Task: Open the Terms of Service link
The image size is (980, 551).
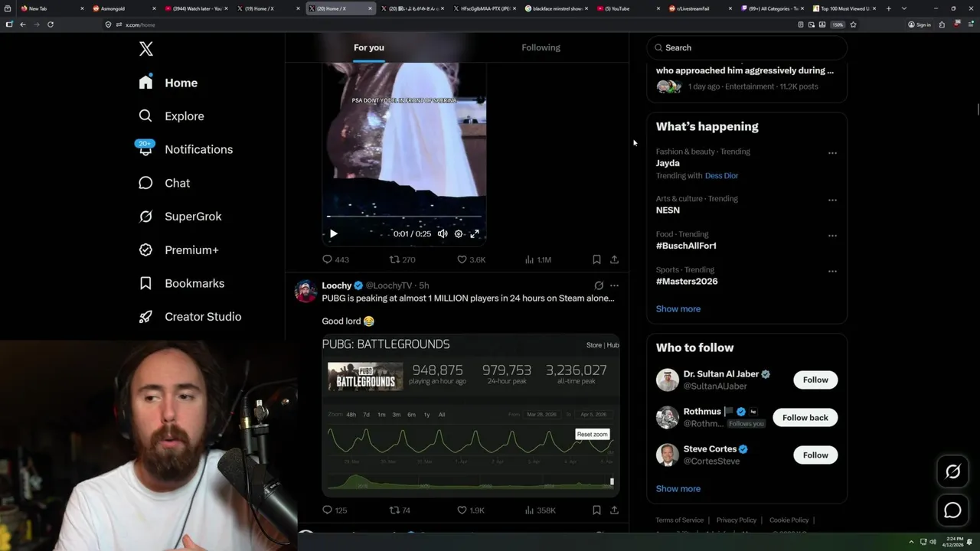Action: tap(680, 520)
